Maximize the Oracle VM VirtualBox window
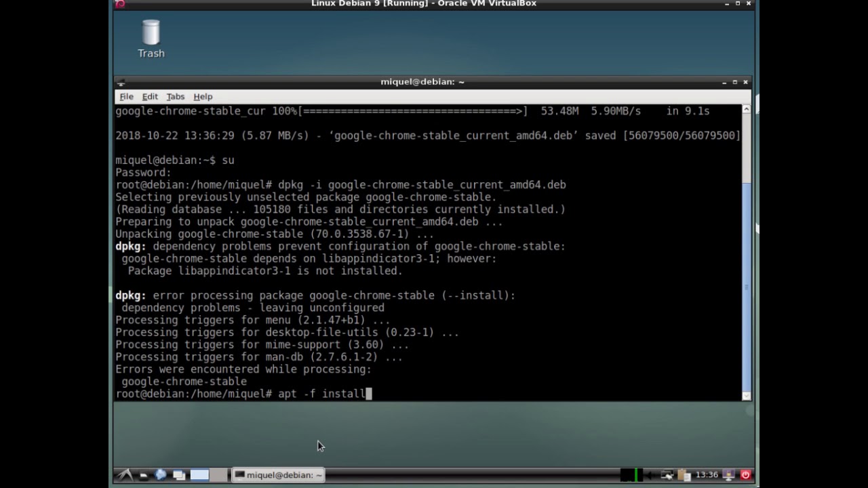 click(737, 4)
